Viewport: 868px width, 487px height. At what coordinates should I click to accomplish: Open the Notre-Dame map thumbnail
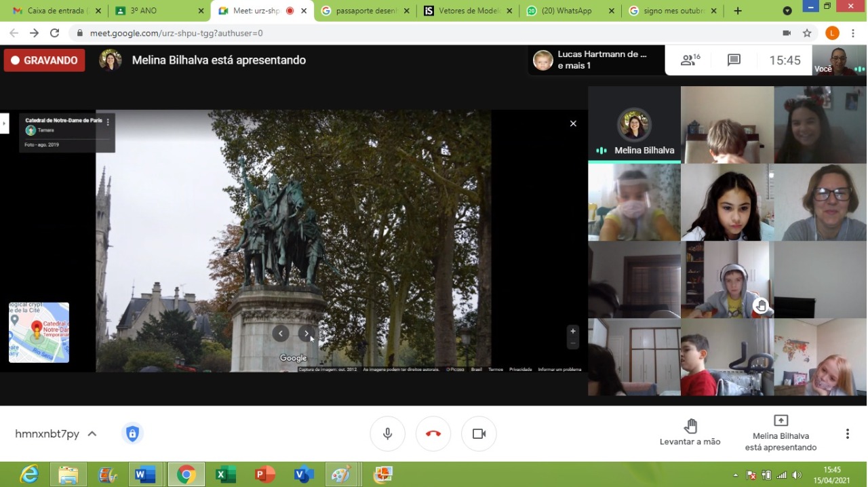point(39,332)
